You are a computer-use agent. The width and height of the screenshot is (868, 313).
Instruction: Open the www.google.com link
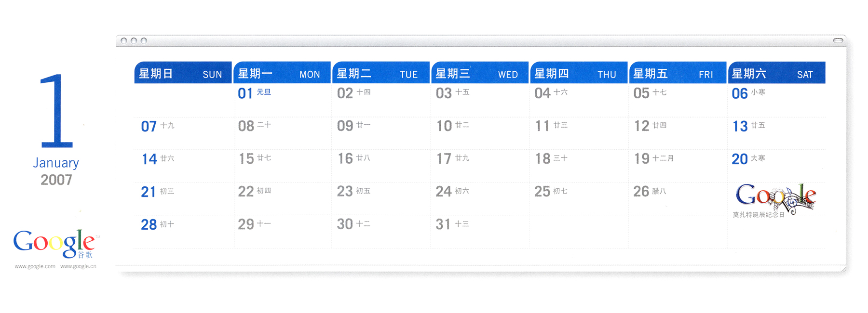pos(35,266)
